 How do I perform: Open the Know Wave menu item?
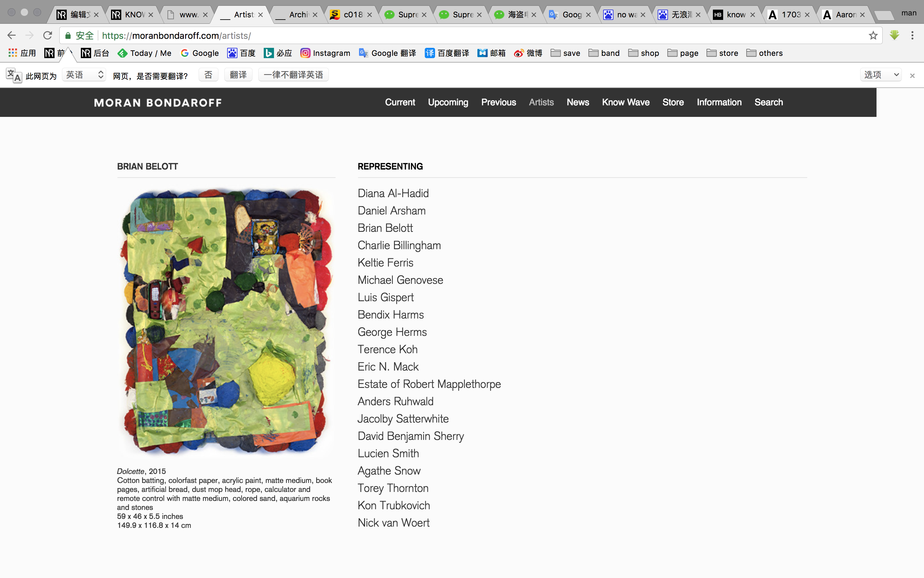[x=625, y=102]
